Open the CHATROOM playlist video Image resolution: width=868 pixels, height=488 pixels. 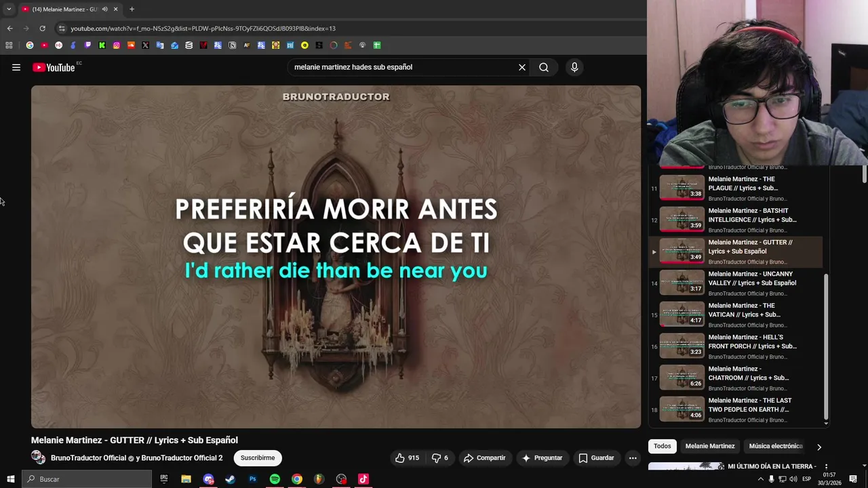pos(735,378)
